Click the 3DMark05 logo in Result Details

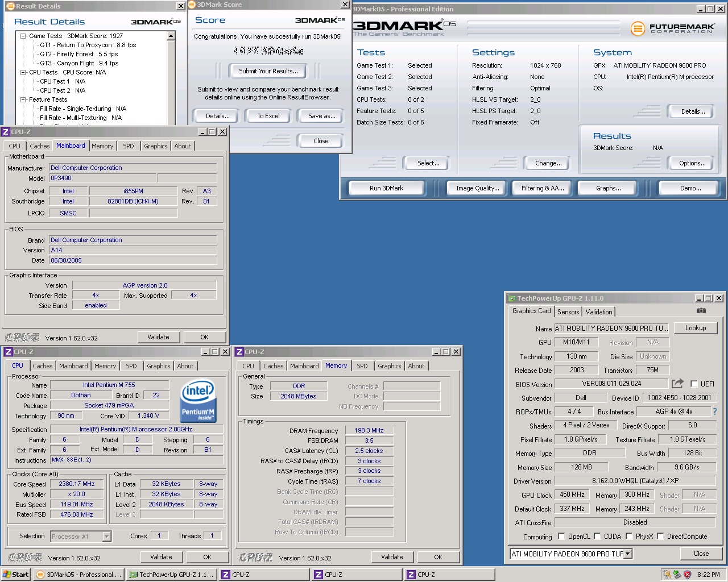(x=156, y=22)
